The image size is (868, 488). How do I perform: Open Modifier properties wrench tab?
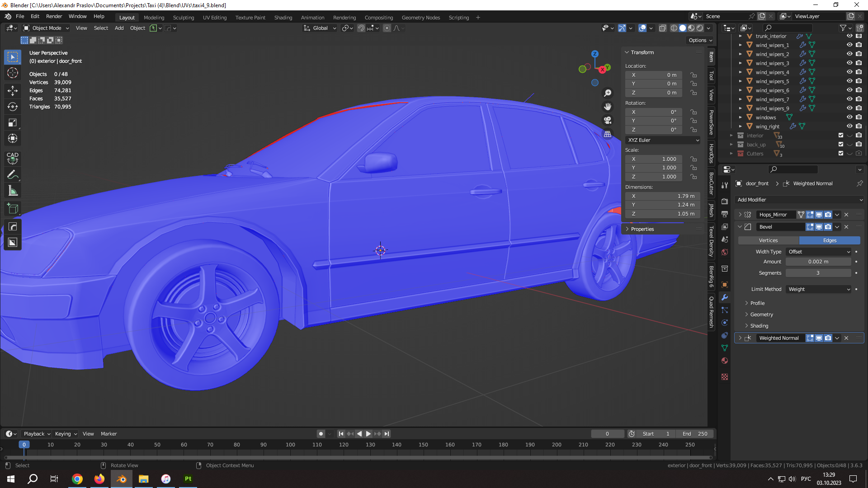coord(725,297)
